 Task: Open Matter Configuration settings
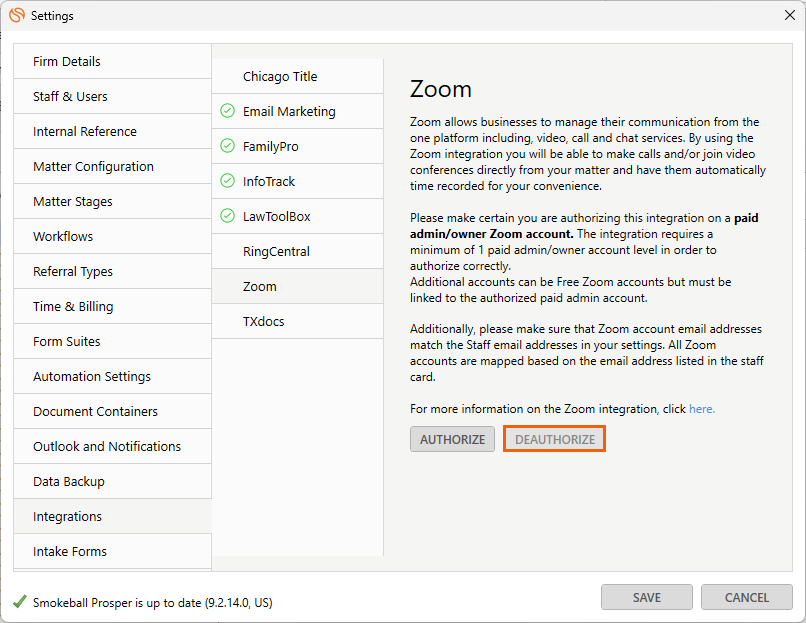[113, 167]
